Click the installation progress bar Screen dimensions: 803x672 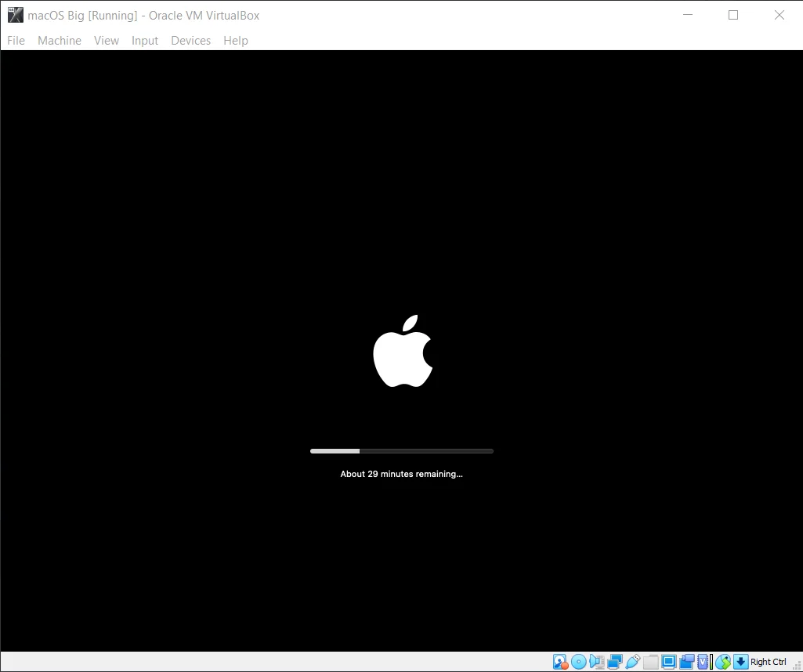click(401, 451)
